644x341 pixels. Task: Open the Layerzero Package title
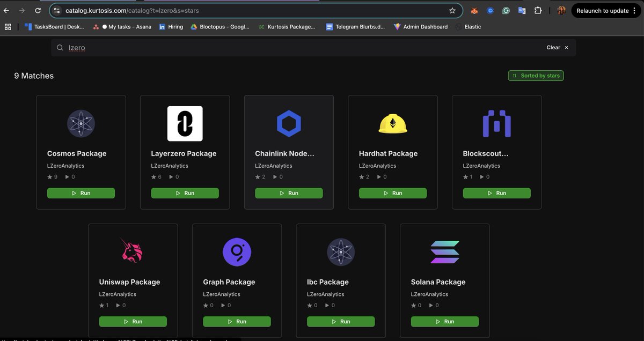[184, 153]
